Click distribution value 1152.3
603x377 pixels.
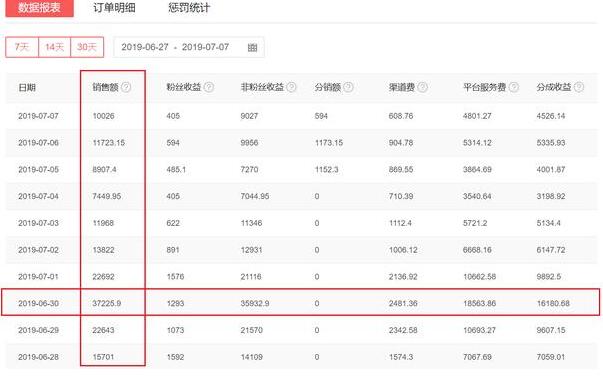(326, 170)
